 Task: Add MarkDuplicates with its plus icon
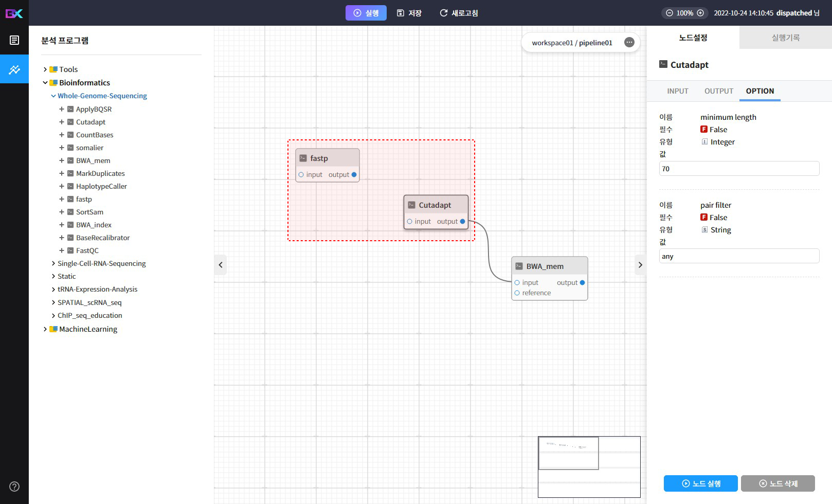tap(62, 173)
